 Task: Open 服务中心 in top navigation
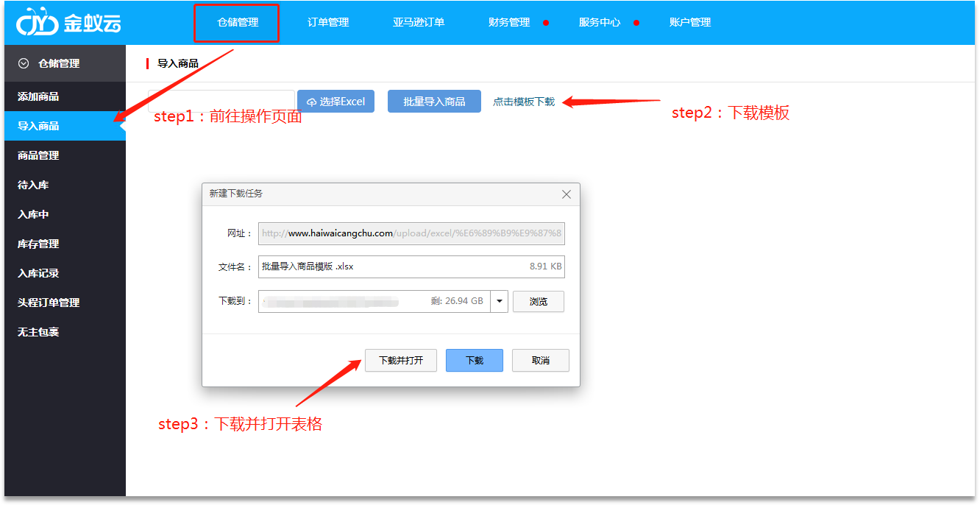pyautogui.click(x=600, y=22)
